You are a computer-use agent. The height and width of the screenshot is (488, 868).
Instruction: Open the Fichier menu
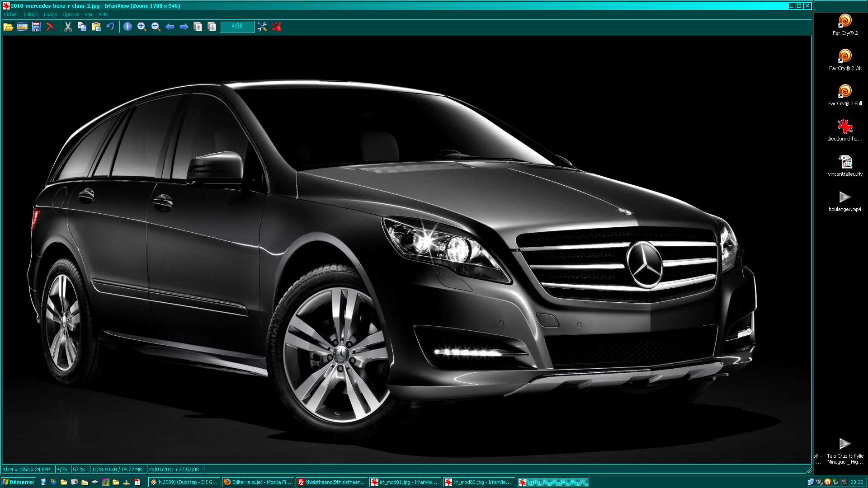point(11,14)
